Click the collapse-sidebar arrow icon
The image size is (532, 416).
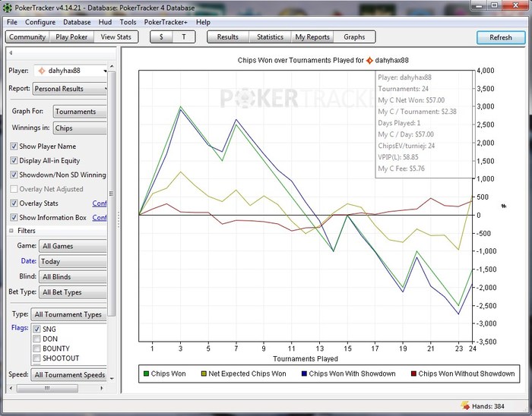11,52
